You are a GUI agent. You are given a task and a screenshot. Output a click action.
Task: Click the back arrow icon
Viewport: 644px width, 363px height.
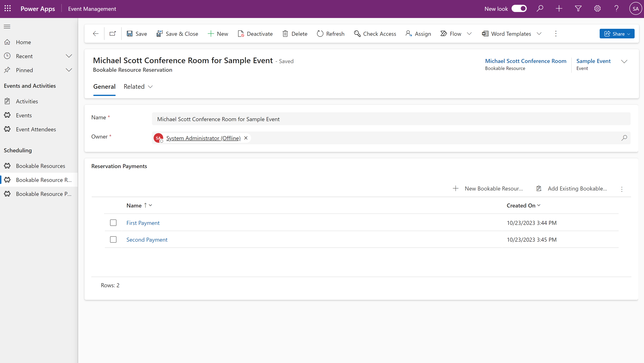pos(96,34)
